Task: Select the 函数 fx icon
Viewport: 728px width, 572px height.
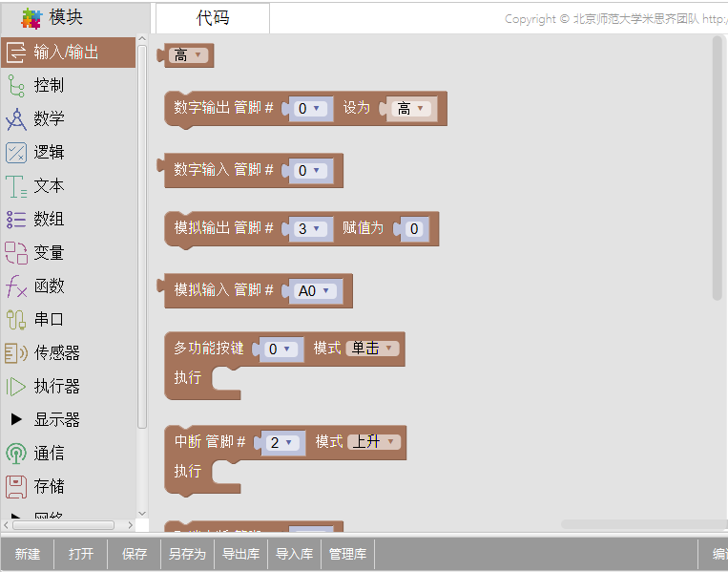Action: 16,286
